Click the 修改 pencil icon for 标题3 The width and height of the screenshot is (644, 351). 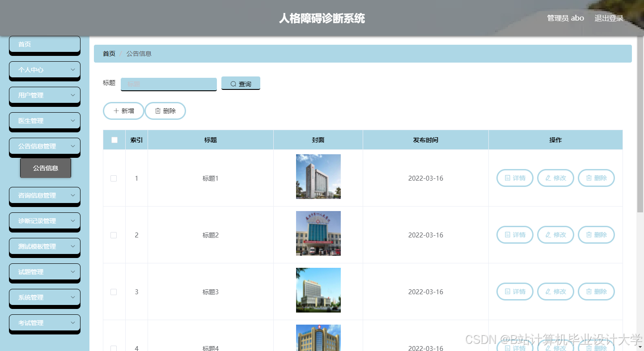point(548,292)
